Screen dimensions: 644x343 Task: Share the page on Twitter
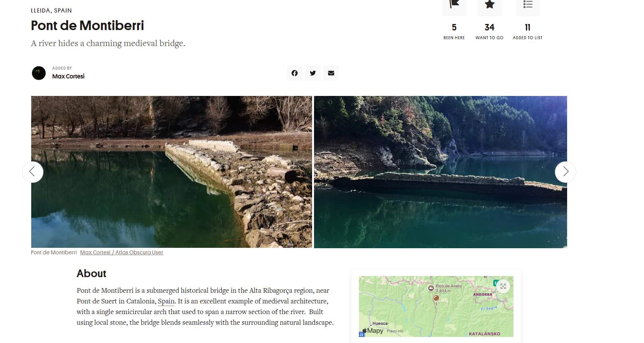point(313,73)
